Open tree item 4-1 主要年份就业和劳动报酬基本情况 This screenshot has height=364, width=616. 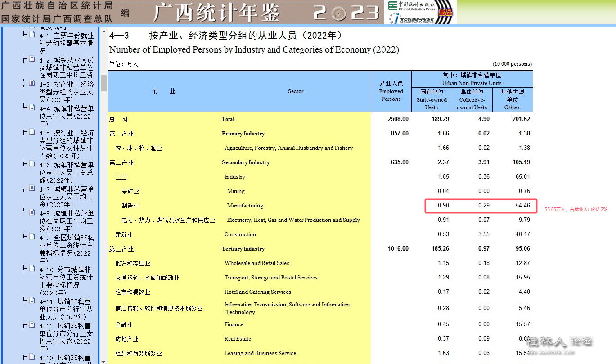pyautogui.click(x=66, y=43)
